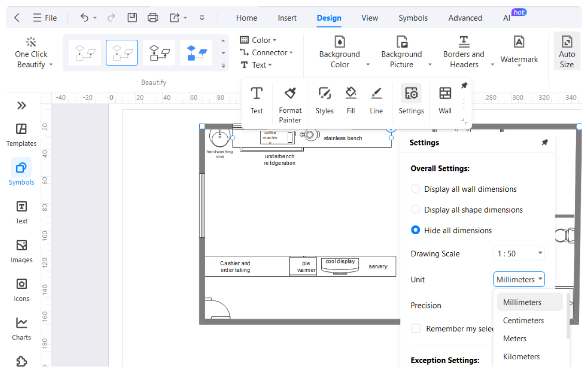This screenshot has width=588, height=373.
Task: Click the back arrow icon
Action: (17, 18)
